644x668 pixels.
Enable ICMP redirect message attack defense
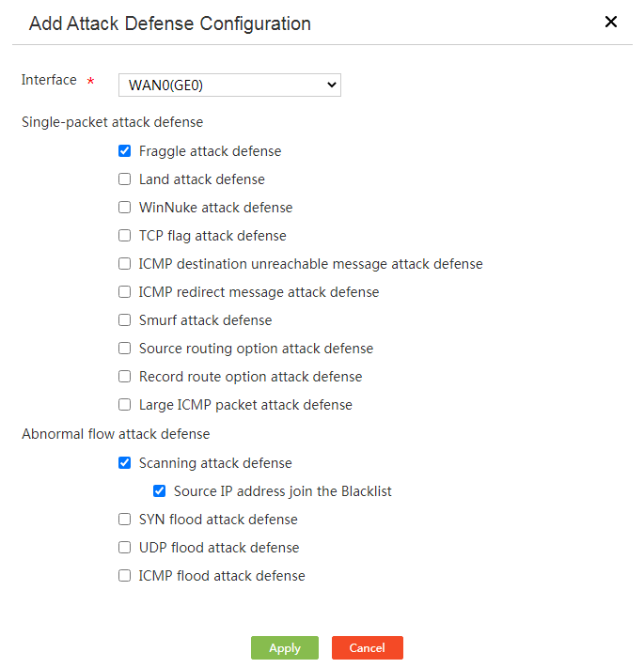(124, 292)
